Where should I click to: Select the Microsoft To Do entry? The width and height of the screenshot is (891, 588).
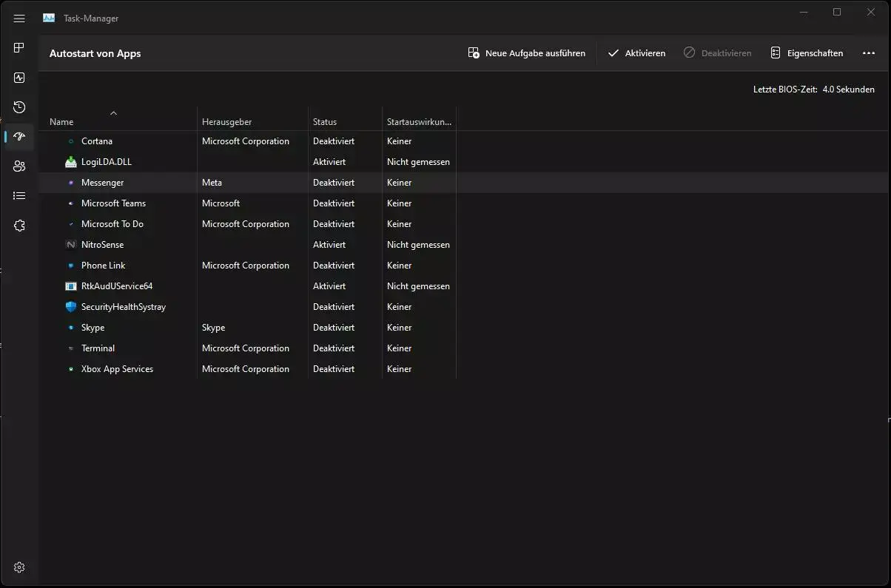pos(112,224)
